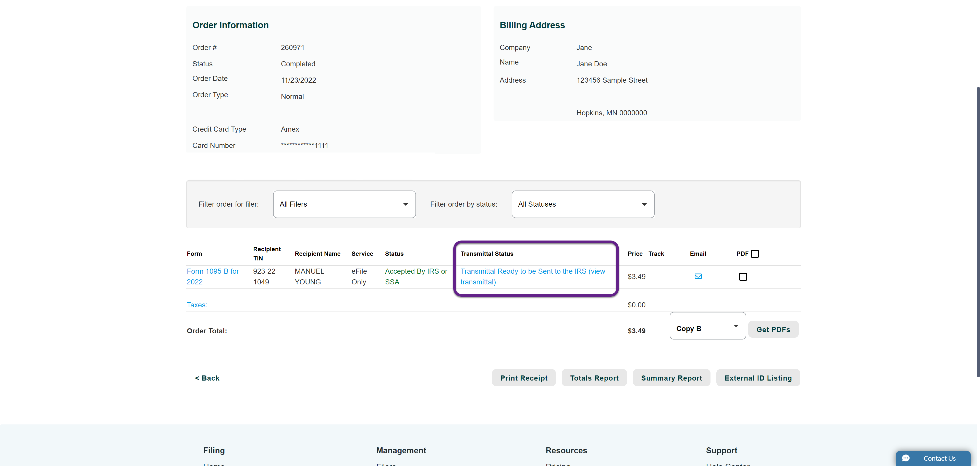
Task: Click the Transmittal Status column header
Action: [x=487, y=254]
